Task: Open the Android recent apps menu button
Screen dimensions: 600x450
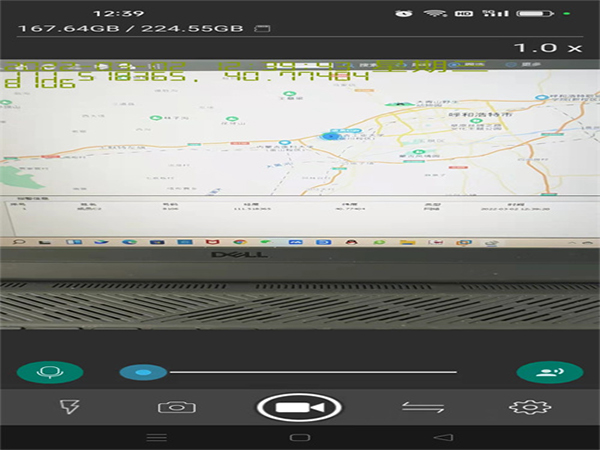Action: pos(157,438)
